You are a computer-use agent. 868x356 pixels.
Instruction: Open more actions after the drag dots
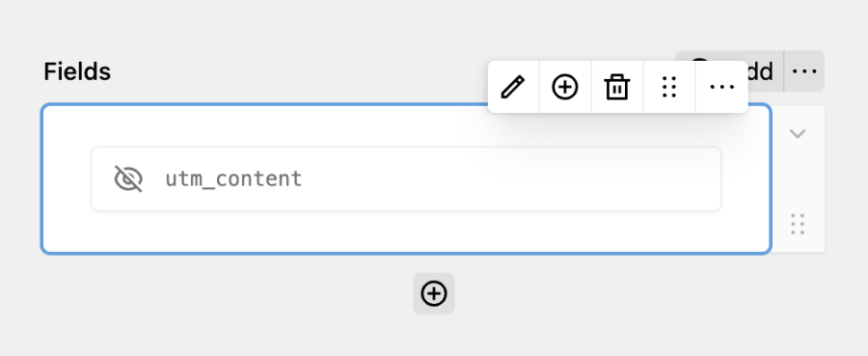tap(721, 87)
